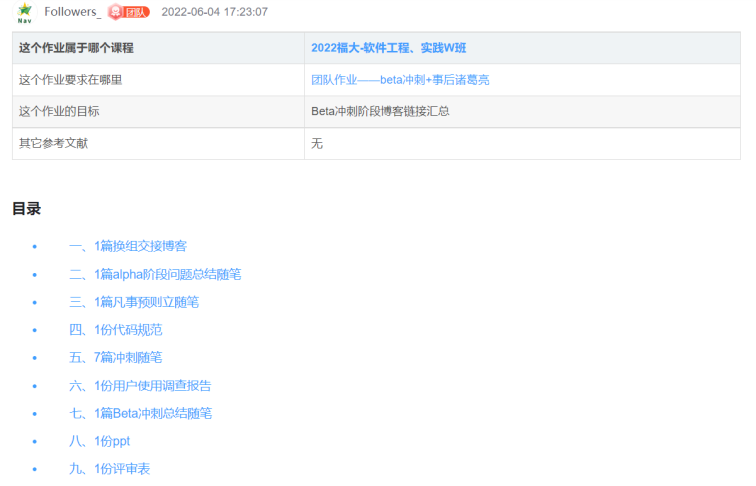Image resolution: width=756 pixels, height=486 pixels.
Task: Select the 这个作业要求在哪里 cell
Action: 159,80
